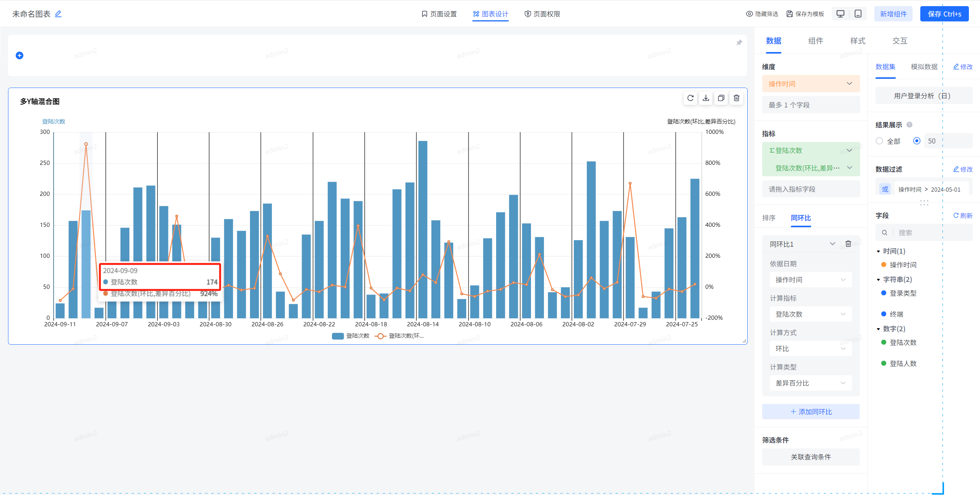
Task: Click the duplicate chart icon
Action: pos(721,98)
